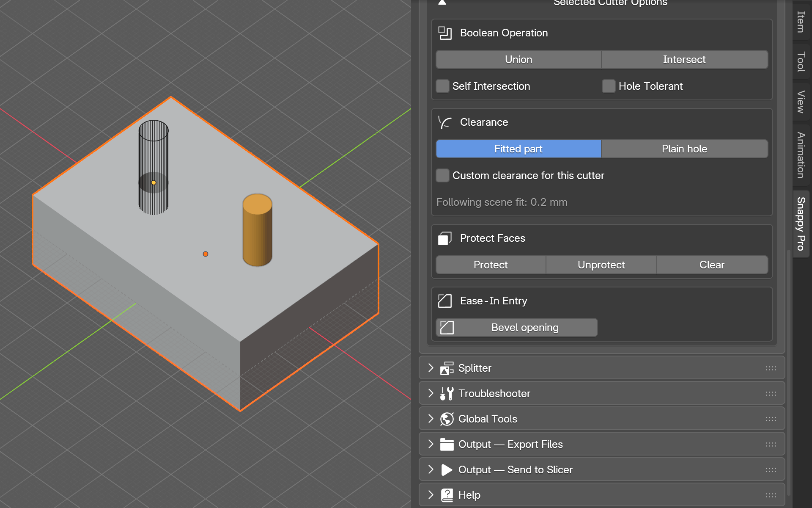Click the drag handle on Splitter panel
Image resolution: width=812 pixels, height=508 pixels.
[771, 368]
